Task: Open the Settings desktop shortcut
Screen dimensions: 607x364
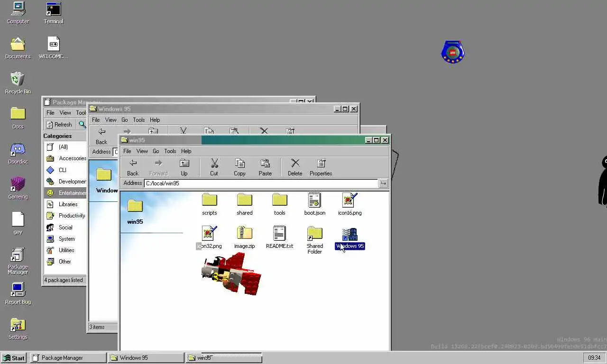Action: 18,328
